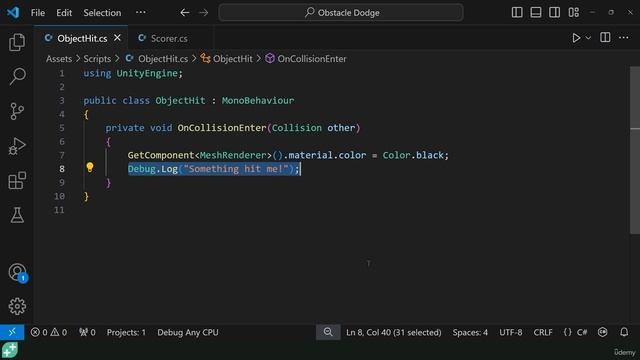The width and height of the screenshot is (640, 360).
Task: Change line endings via CRLF
Action: 543,332
